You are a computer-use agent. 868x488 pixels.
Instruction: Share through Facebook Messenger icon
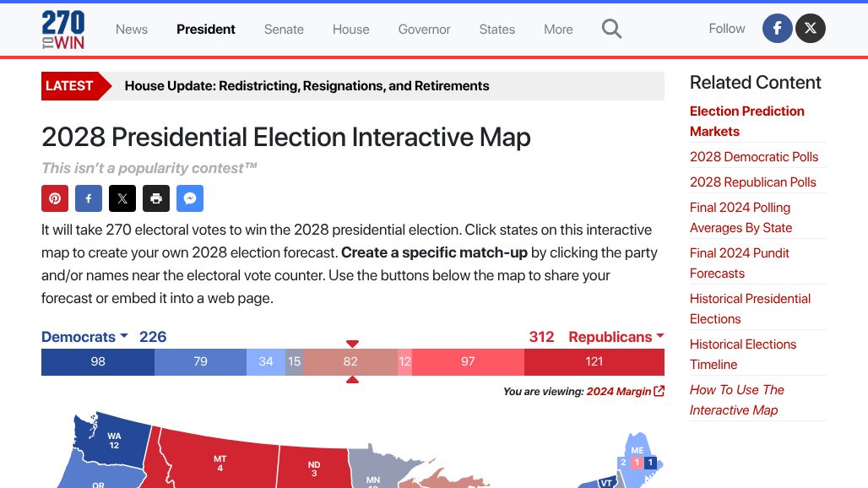click(190, 198)
